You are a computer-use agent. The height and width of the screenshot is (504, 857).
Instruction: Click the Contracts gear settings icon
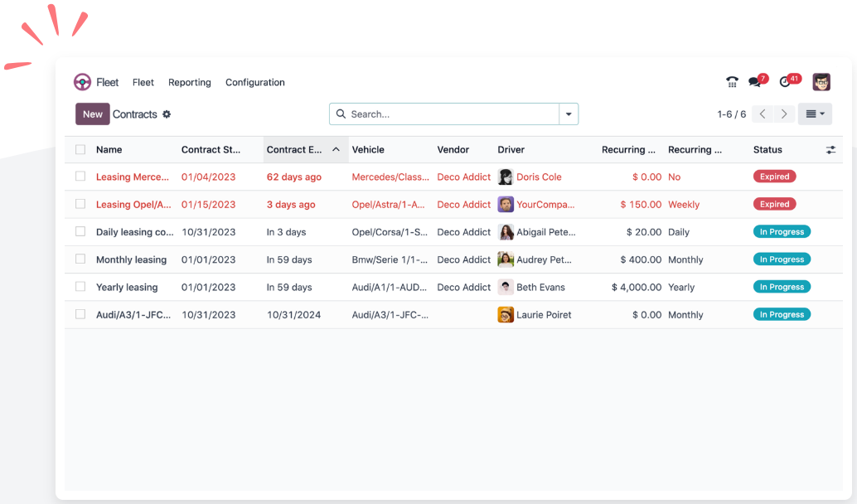167,114
